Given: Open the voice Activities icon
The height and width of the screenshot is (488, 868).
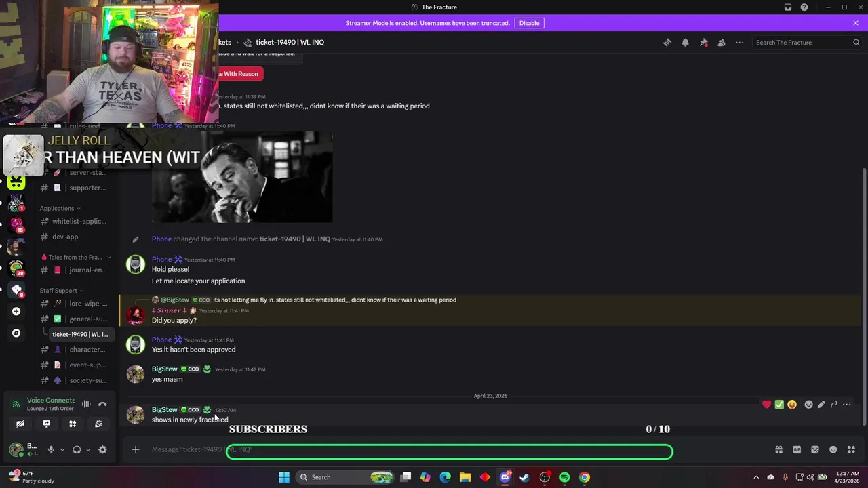Looking at the screenshot, I should [x=73, y=424].
